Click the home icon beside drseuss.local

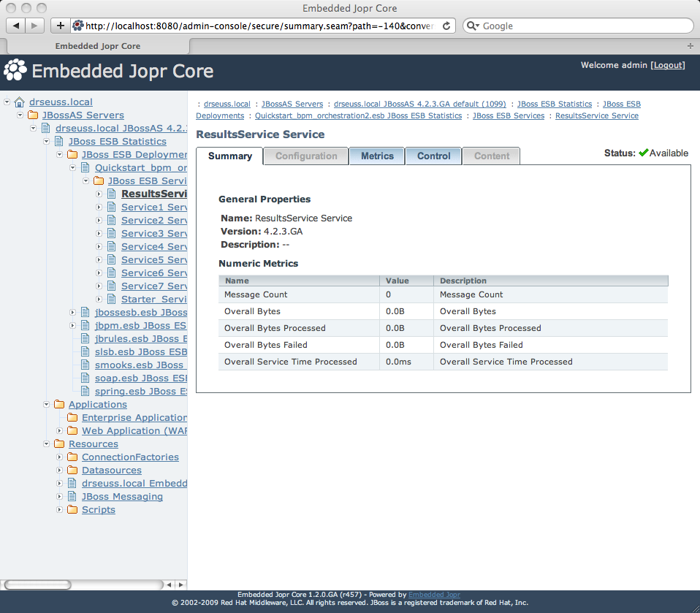coord(20,102)
